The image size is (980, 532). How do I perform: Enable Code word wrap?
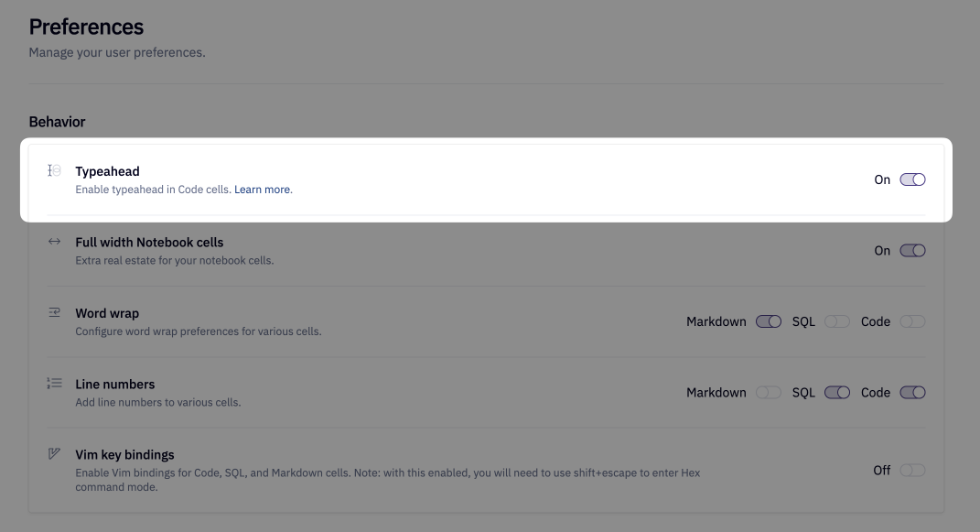[912, 321]
